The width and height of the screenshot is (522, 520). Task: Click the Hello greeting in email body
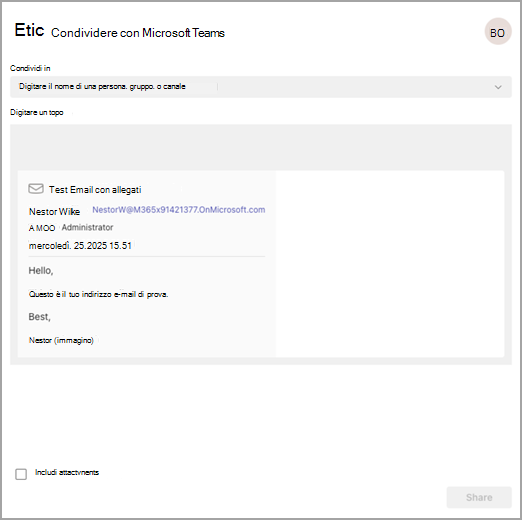(41, 270)
